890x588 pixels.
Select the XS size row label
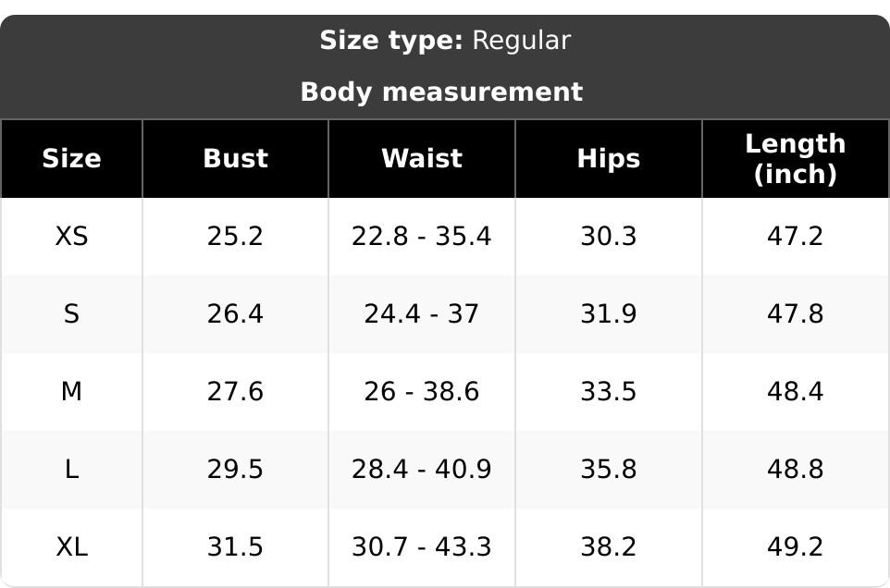pyautogui.click(x=71, y=236)
